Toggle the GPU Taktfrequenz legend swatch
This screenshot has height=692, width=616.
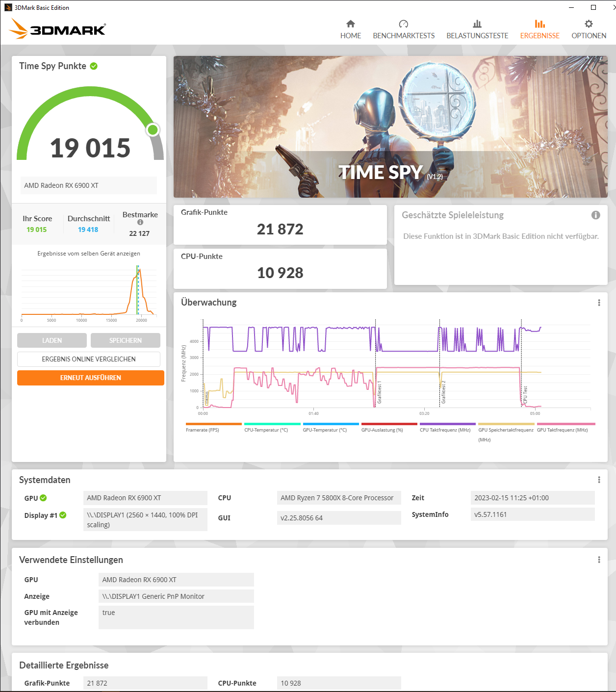566,424
